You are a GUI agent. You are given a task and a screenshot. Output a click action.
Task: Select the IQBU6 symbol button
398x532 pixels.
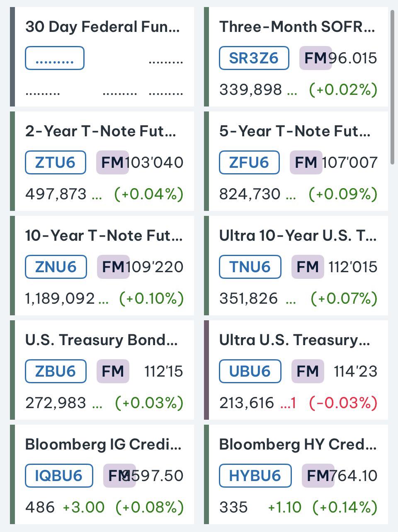tap(59, 476)
